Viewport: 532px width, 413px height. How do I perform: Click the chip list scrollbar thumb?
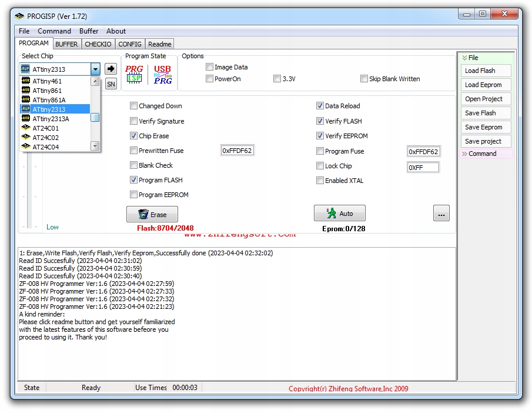(95, 117)
